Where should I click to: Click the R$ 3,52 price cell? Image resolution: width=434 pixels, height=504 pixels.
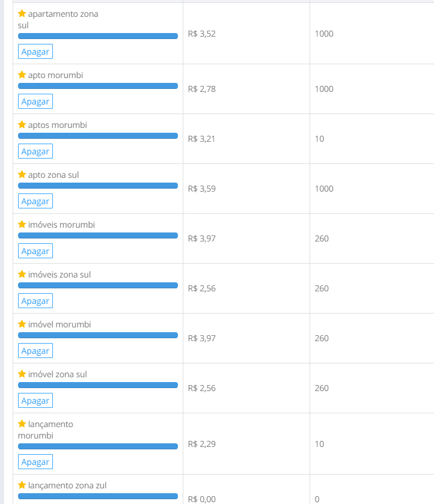click(202, 34)
